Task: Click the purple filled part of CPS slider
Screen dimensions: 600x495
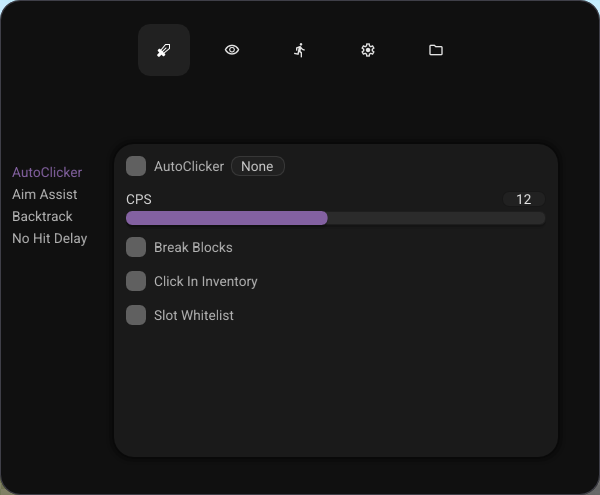Action: (226, 218)
